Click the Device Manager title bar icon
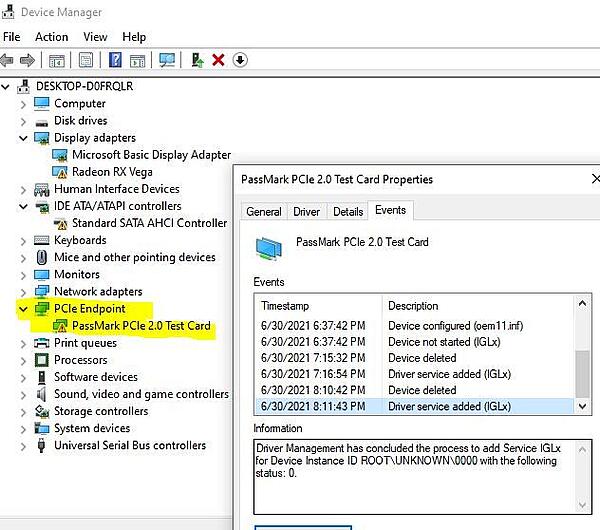600x530 pixels. coord(8,11)
